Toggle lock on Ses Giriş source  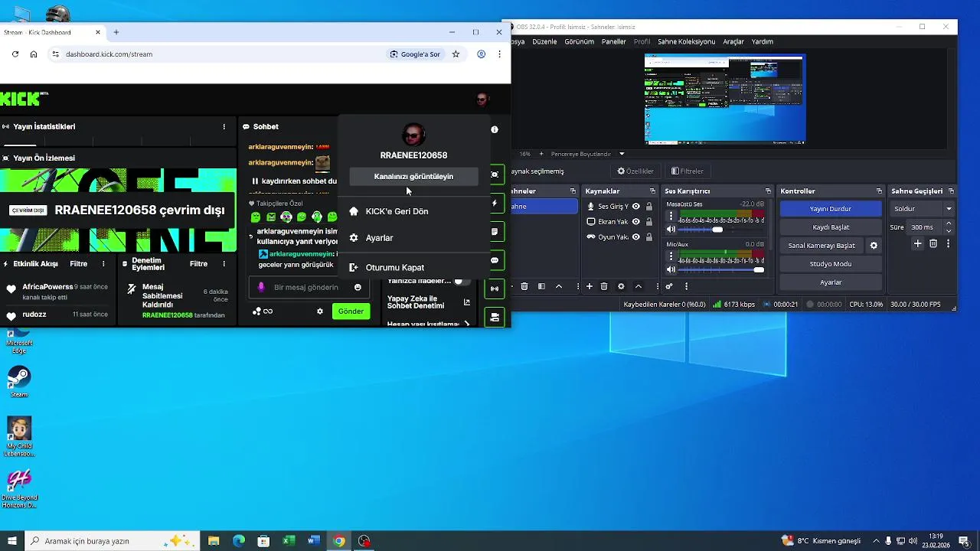[649, 207]
